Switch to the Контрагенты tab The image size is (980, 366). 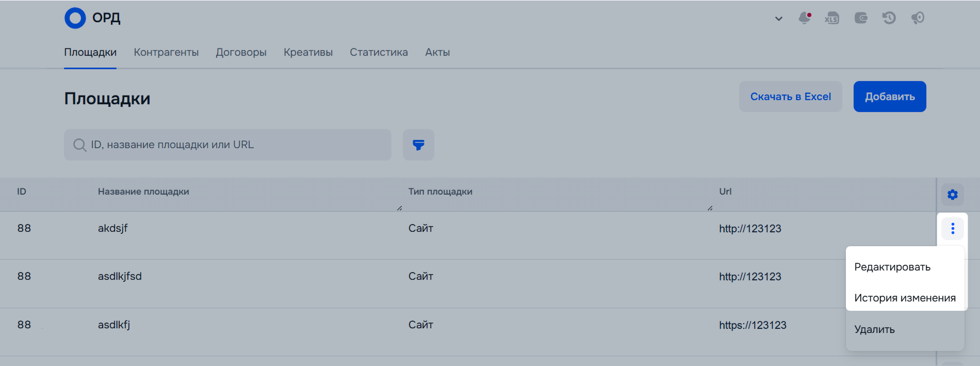[166, 52]
